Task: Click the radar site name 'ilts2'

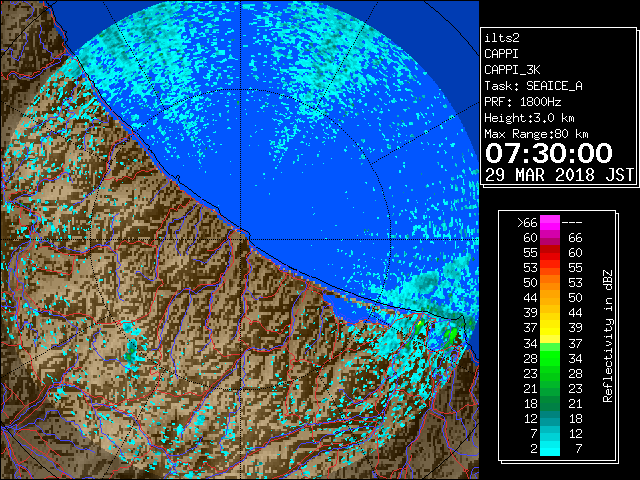Action: pyautogui.click(x=502, y=38)
